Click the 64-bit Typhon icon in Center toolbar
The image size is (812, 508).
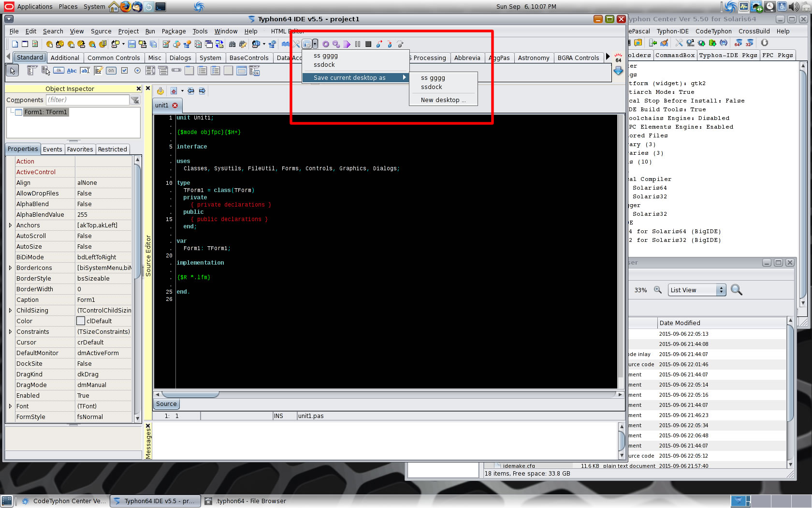(738, 43)
